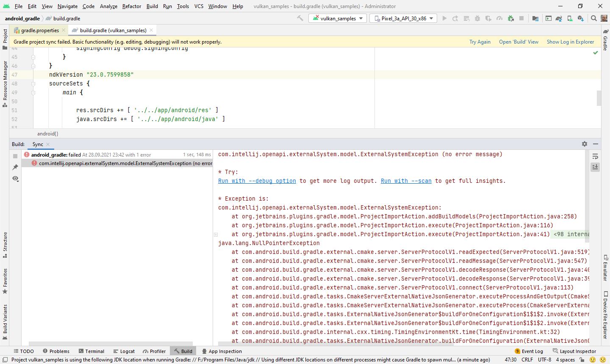610x364 pixels.
Task: Open the vulkan_samples run configuration dropdown
Action: tap(337, 18)
